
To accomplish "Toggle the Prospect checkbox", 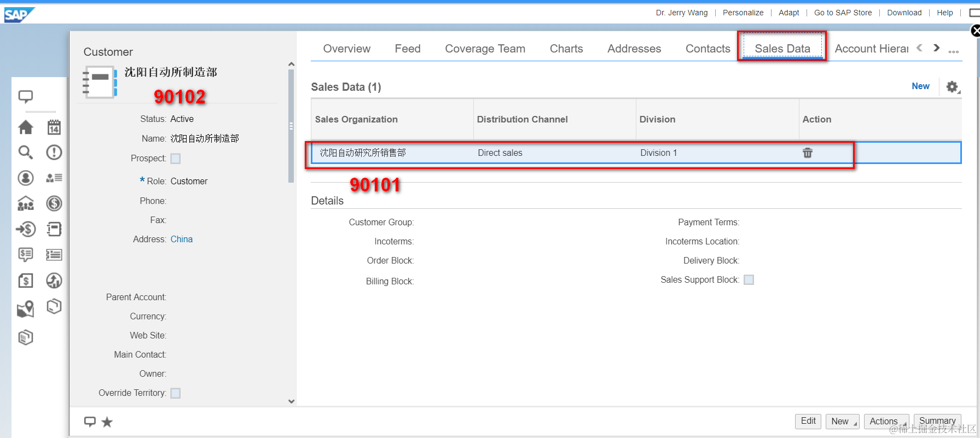I will (x=176, y=159).
